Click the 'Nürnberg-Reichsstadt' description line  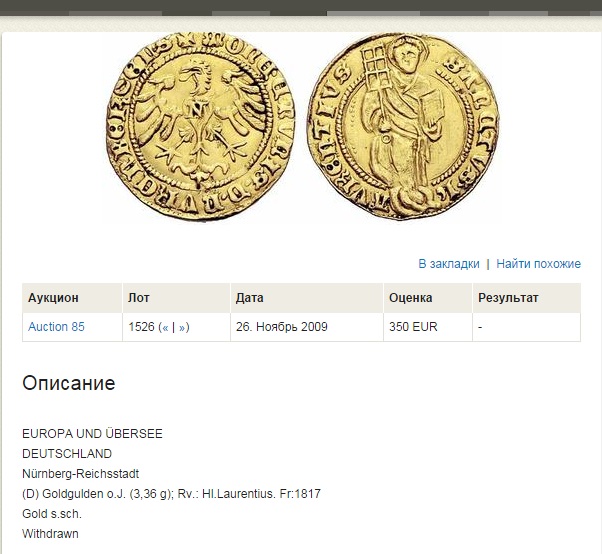point(81,474)
